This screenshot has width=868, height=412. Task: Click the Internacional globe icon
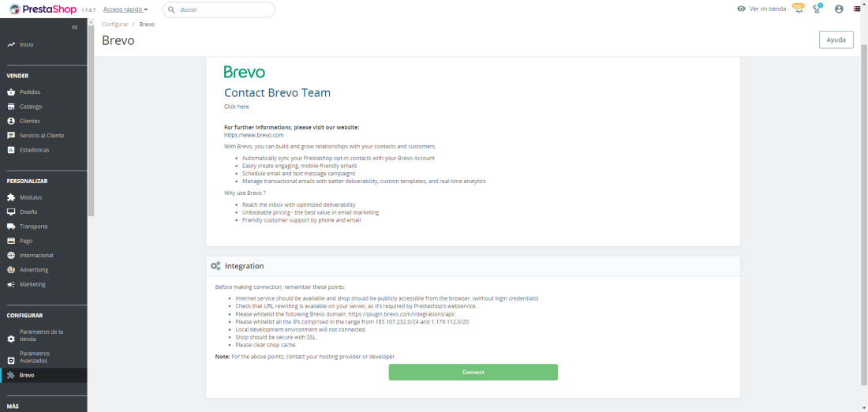pyautogui.click(x=11, y=255)
